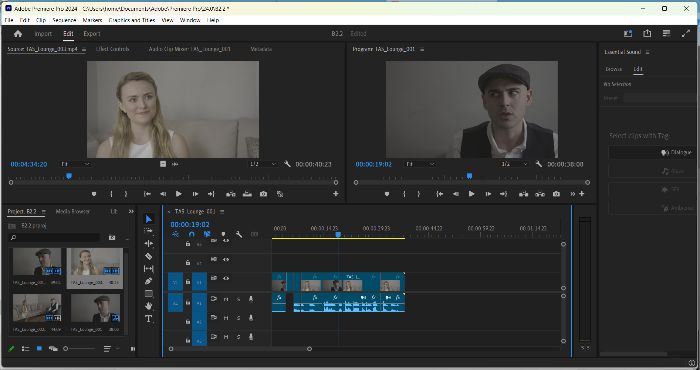
Task: Toggle V1 track output eye
Action: click(226, 278)
